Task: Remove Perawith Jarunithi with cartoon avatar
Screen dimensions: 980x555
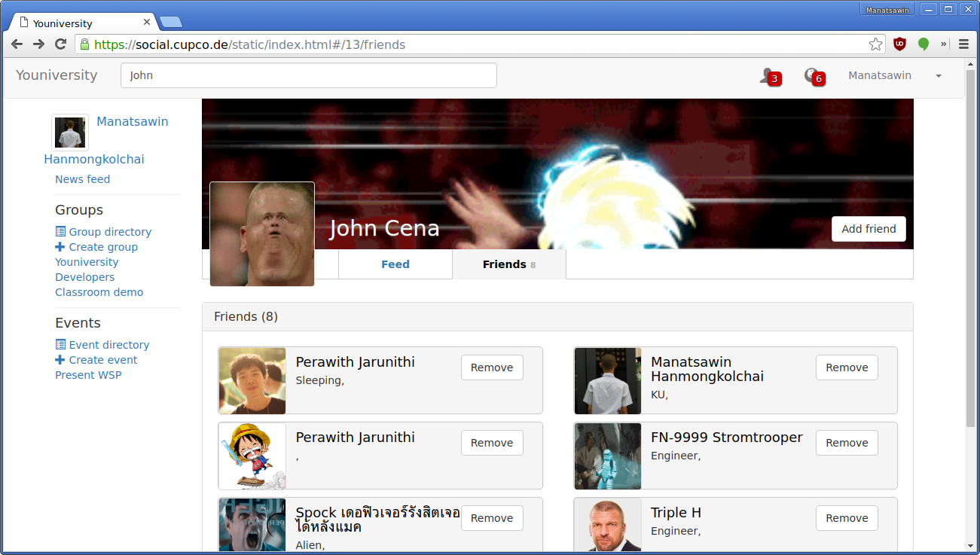Action: pyautogui.click(x=492, y=443)
